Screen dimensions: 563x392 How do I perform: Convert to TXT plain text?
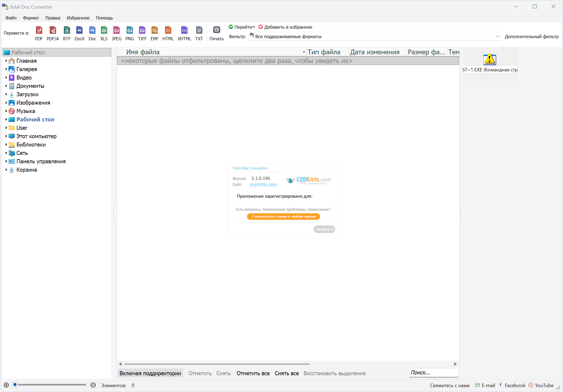[x=199, y=34]
